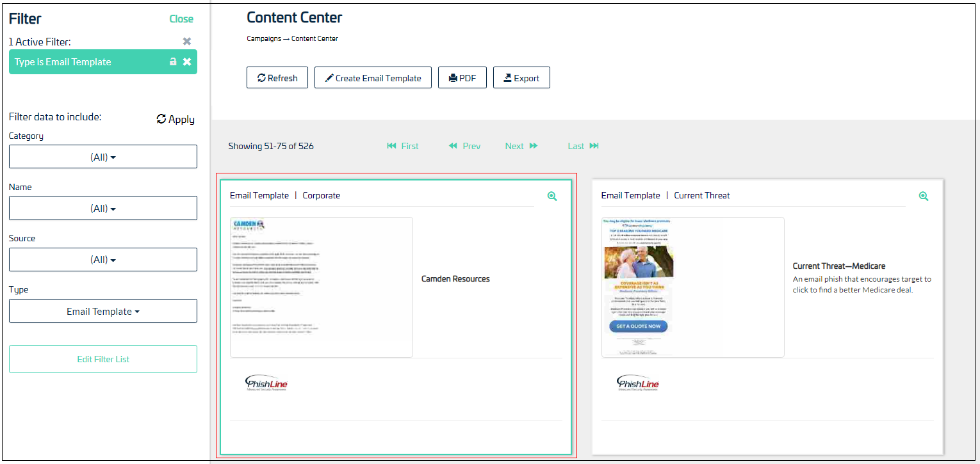
Task: Click the refresh arrows icon on Refresh button
Action: [263, 77]
